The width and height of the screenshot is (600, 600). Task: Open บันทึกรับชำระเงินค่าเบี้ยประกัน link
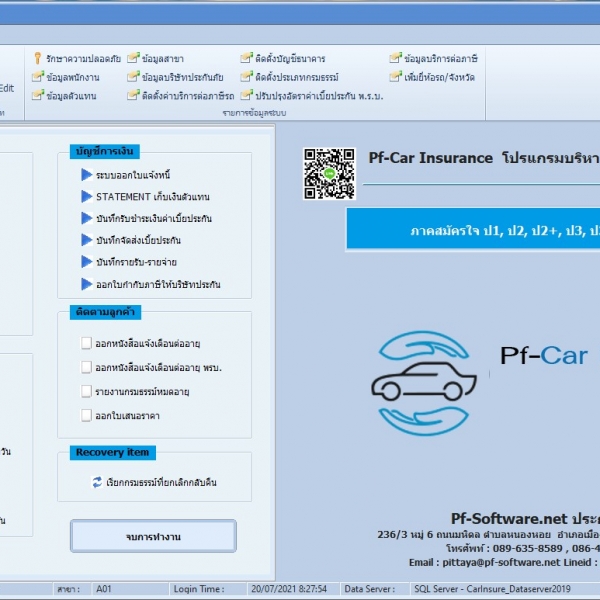click(x=154, y=218)
